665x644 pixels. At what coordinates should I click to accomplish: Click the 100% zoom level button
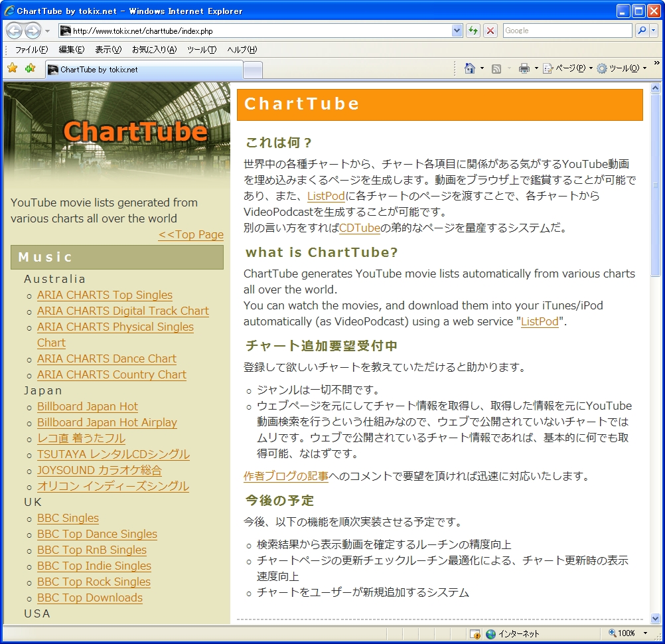[622, 633]
